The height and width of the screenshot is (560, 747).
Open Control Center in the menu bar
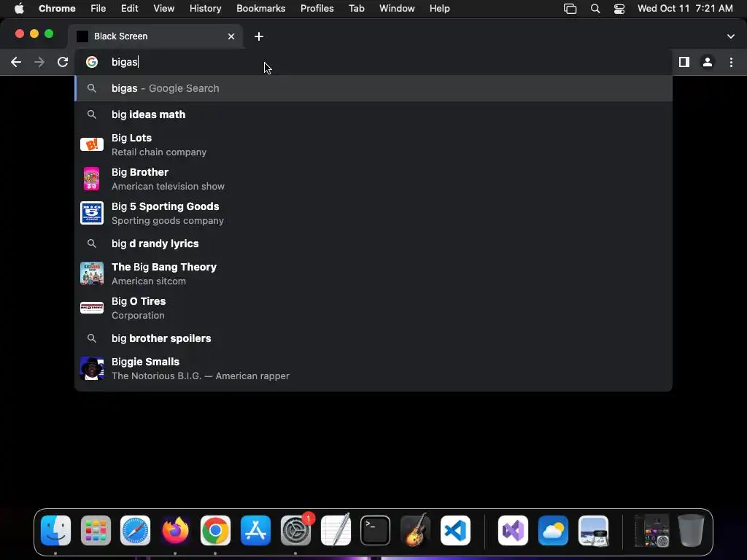tap(619, 8)
